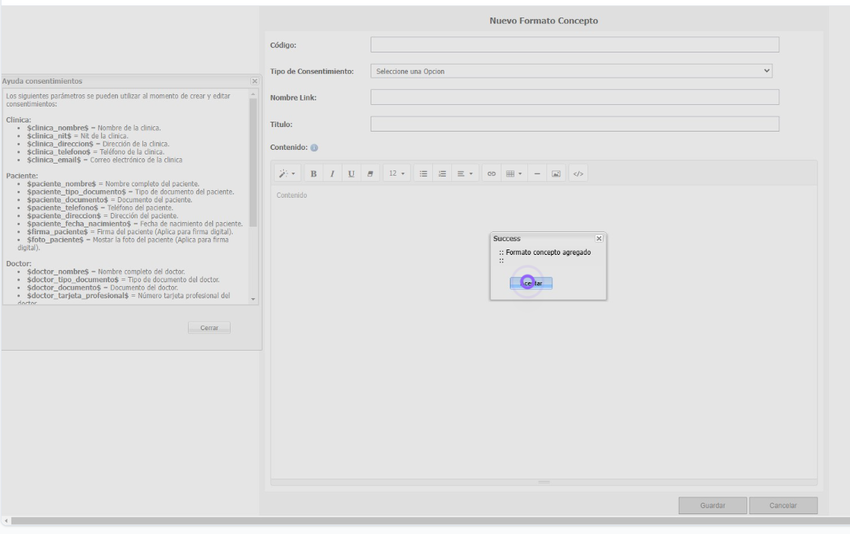Click the help panel scroll down arrow
This screenshot has height=534, width=850.
pos(253,299)
